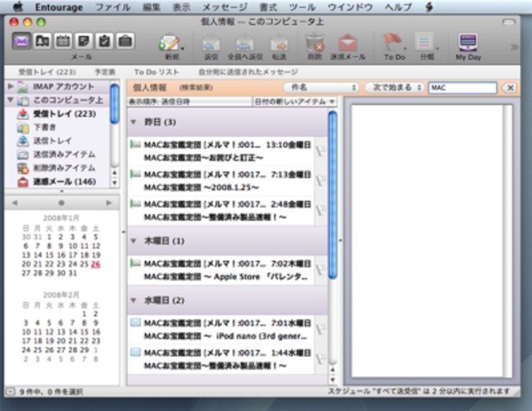Screen dimensions: 532x411
Task: Mark as junk with 迷惑メール icon
Action: tap(347, 44)
